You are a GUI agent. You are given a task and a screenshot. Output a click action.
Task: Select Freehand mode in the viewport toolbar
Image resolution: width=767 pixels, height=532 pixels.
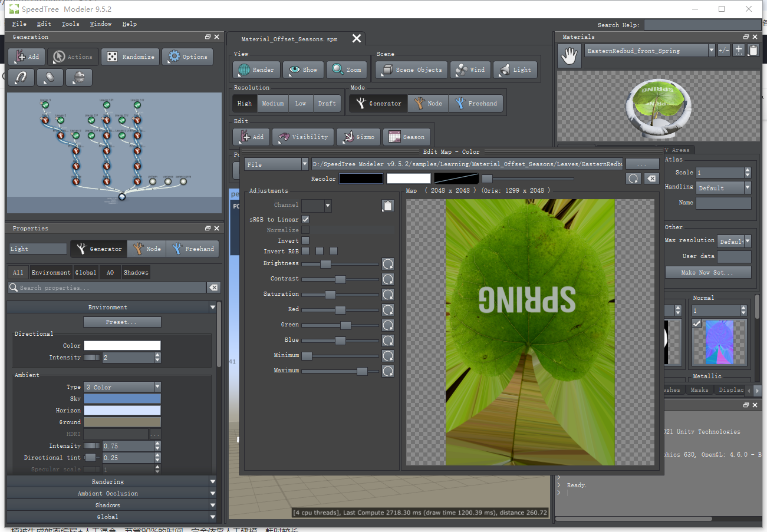476,103
